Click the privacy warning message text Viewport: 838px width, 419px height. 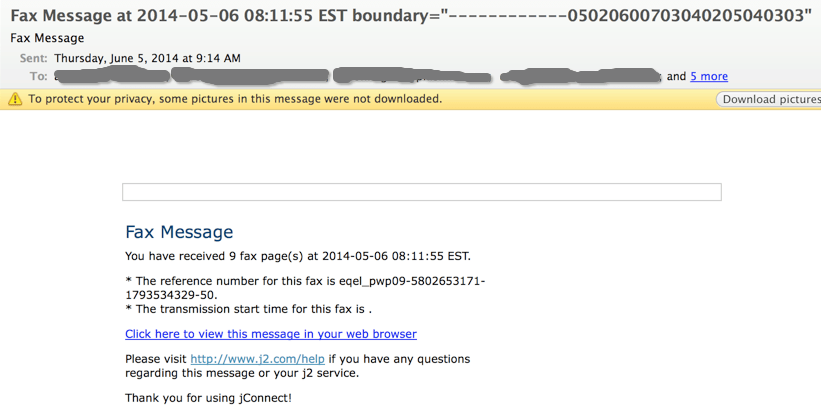point(235,99)
